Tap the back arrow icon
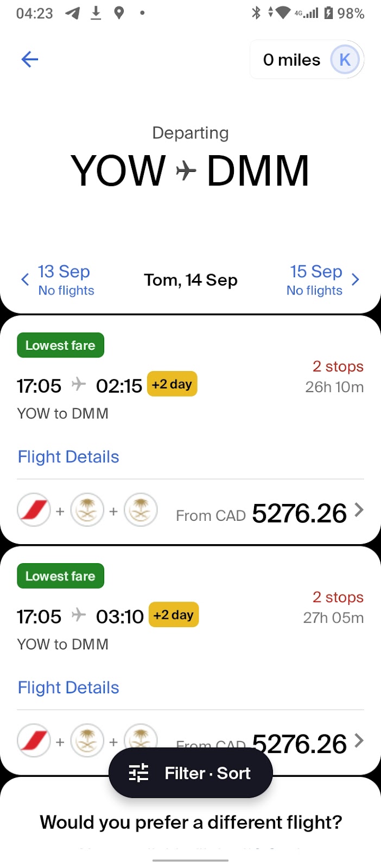This screenshot has height=868, width=381. pyautogui.click(x=29, y=59)
